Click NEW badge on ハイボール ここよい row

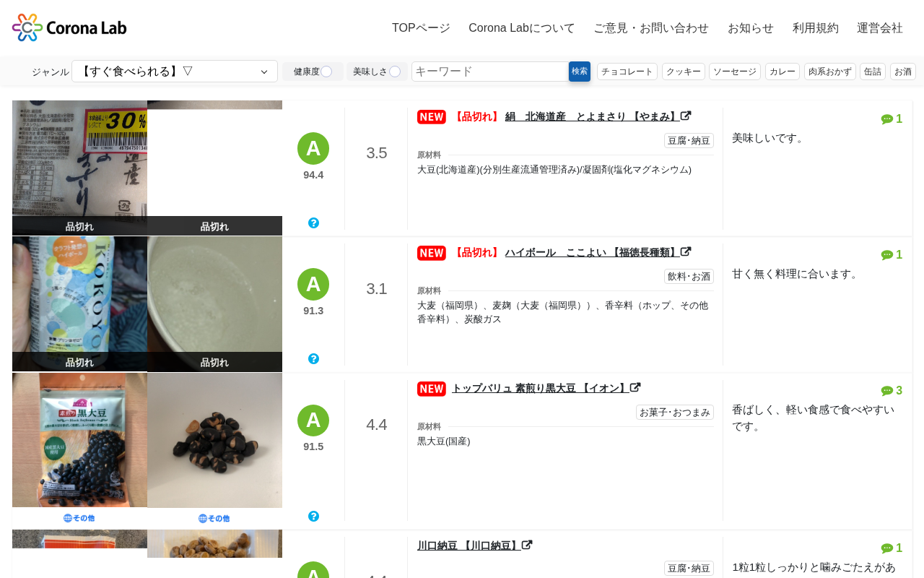[x=432, y=253]
